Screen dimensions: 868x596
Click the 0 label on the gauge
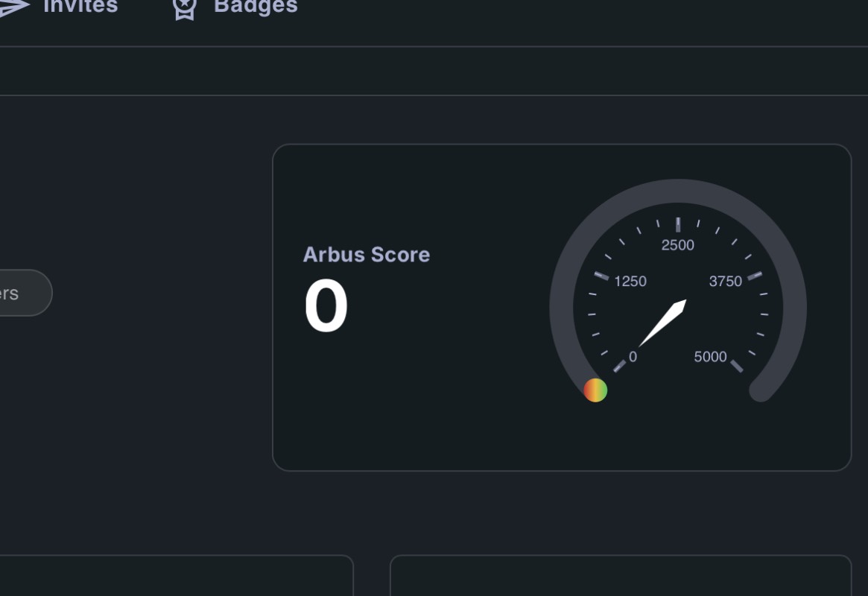tap(633, 357)
